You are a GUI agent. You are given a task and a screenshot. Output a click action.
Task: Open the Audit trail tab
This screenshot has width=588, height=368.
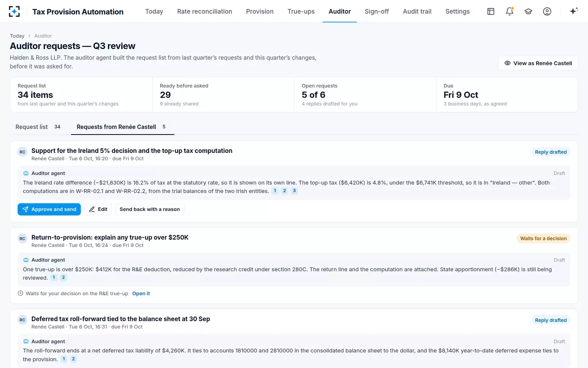click(417, 11)
